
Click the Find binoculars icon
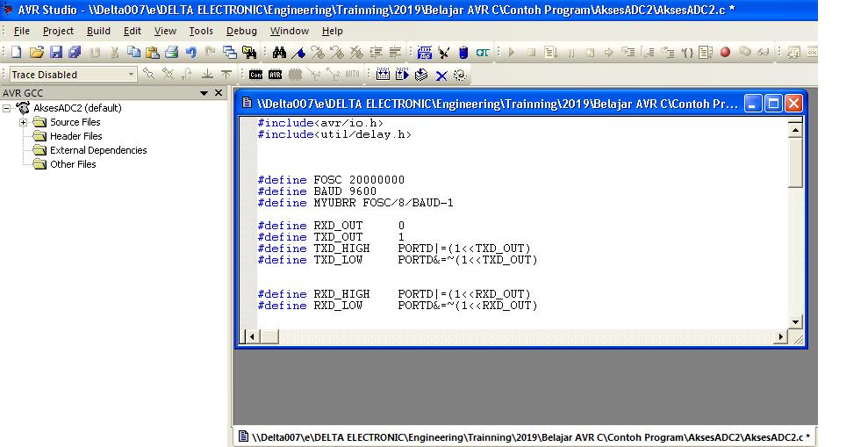[280, 53]
